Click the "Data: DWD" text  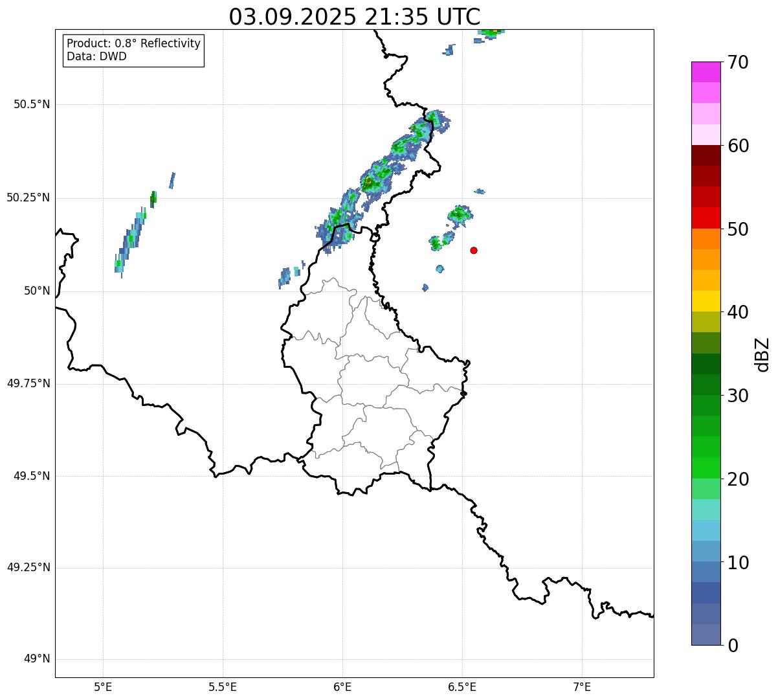coord(96,56)
